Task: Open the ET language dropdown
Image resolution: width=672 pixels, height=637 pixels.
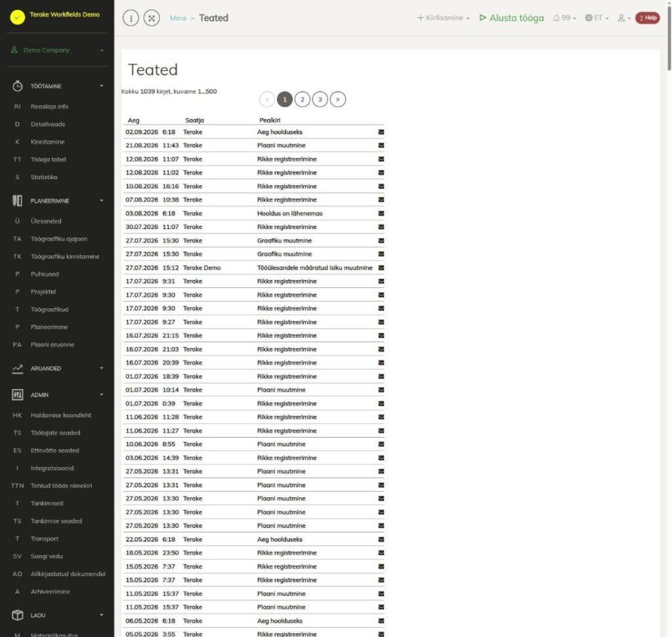Action: 597,18
